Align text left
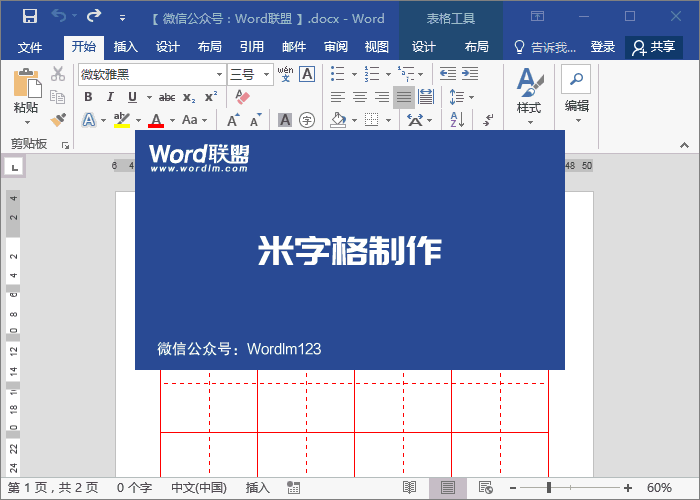 pos(338,97)
